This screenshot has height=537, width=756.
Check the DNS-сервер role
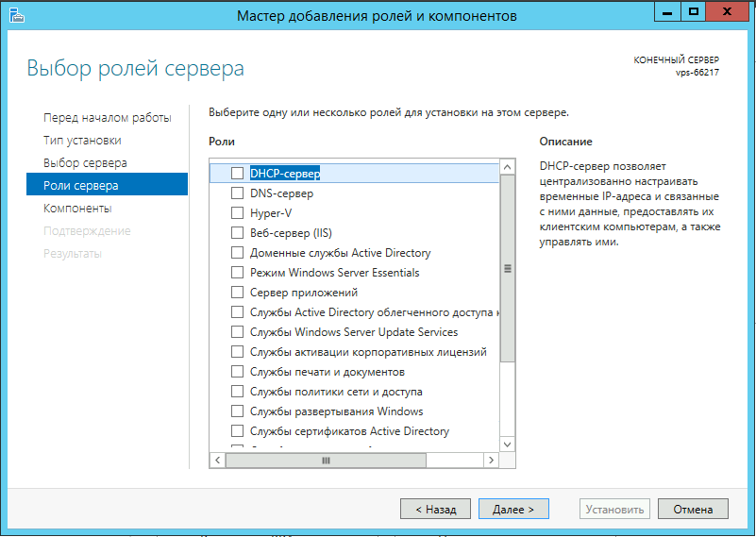pos(237,193)
